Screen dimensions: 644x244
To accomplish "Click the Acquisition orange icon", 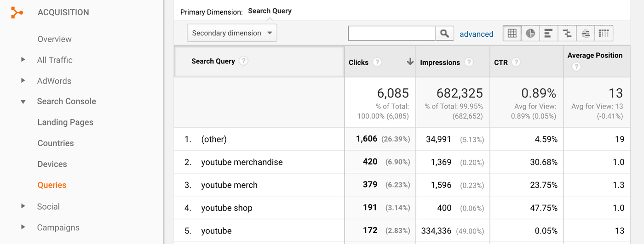I will pyautogui.click(x=17, y=13).
